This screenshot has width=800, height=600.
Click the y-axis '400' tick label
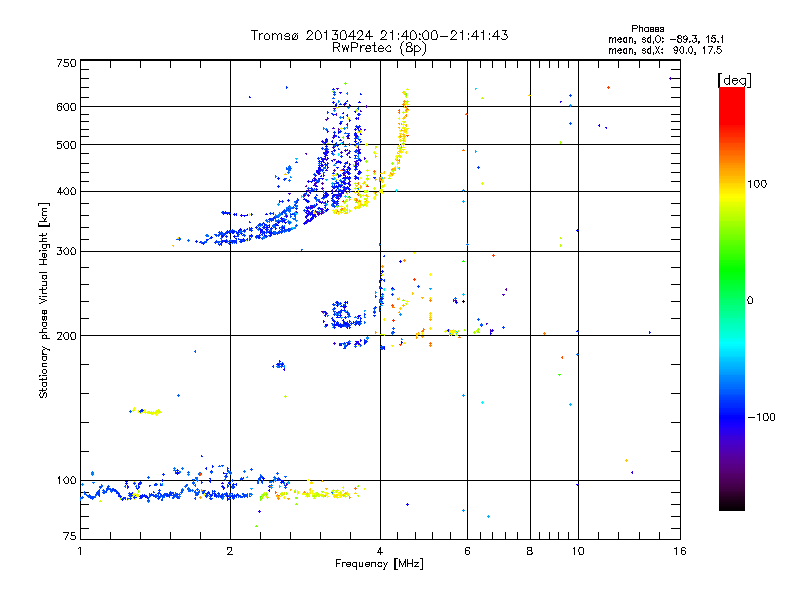pyautogui.click(x=67, y=191)
